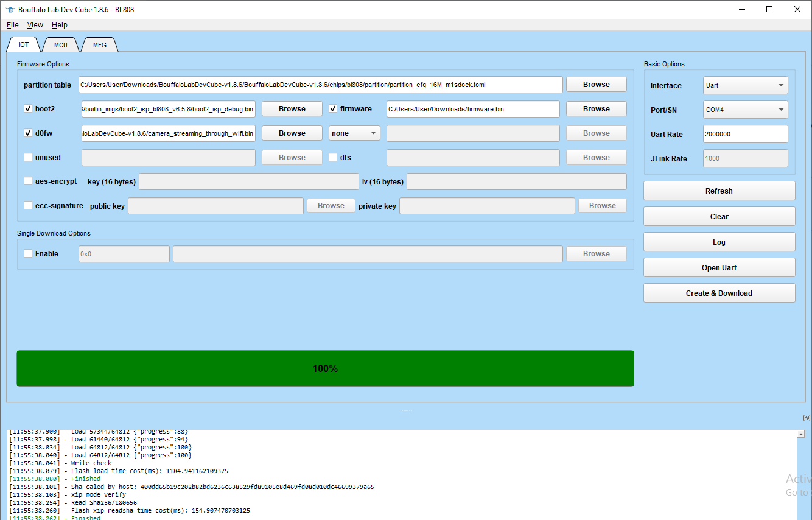Disable the d0fw checkbox
This screenshot has width=812, height=520.
click(x=28, y=133)
